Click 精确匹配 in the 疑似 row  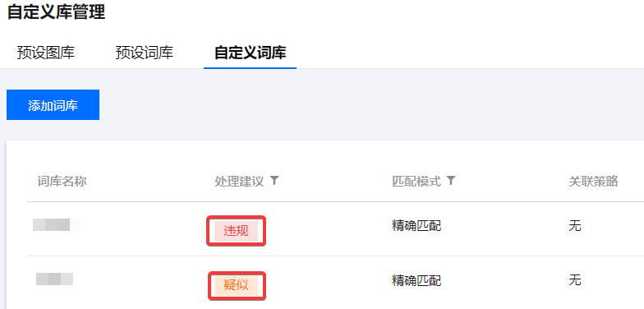416,281
